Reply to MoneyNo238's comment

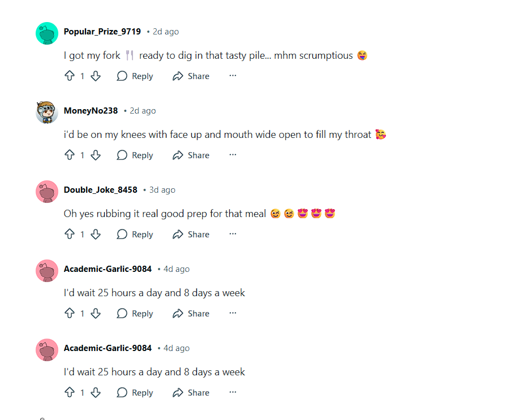[135, 155]
